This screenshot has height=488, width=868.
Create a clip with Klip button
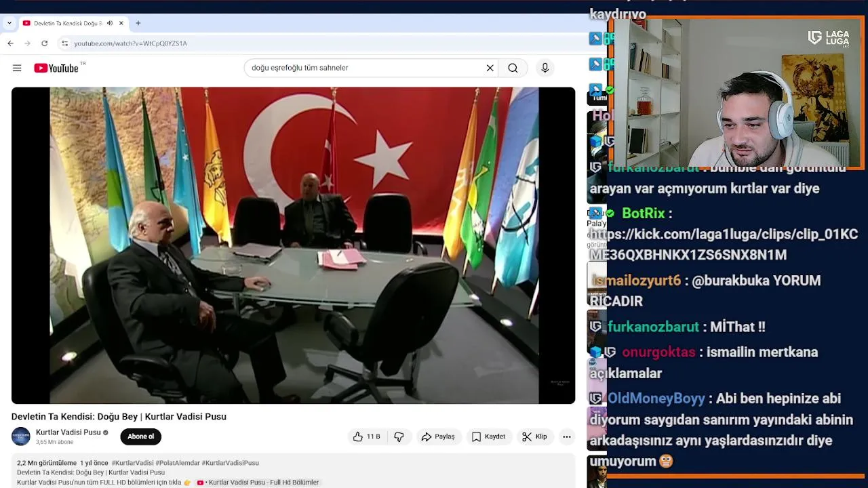[534, 436]
